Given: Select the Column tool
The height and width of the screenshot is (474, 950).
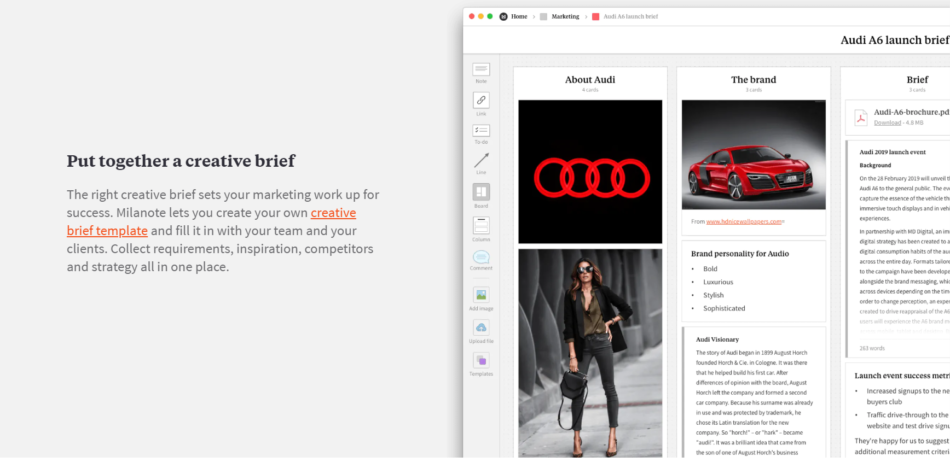Looking at the screenshot, I should click(x=481, y=226).
